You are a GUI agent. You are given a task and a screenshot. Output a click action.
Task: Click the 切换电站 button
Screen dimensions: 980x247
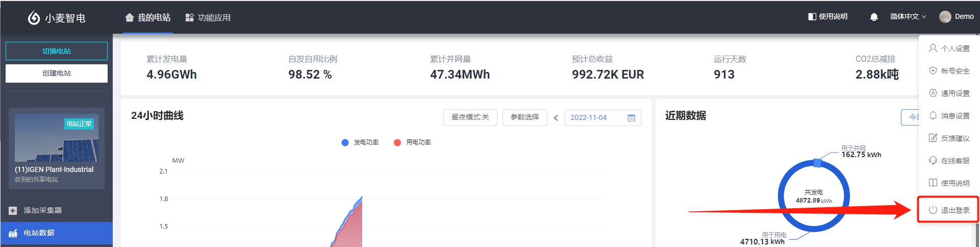click(x=57, y=51)
